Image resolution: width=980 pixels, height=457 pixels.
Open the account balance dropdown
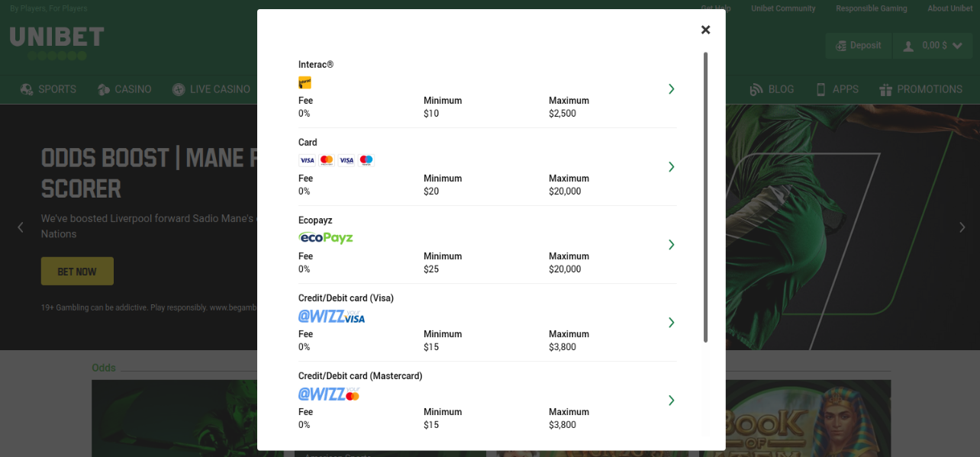click(932, 46)
